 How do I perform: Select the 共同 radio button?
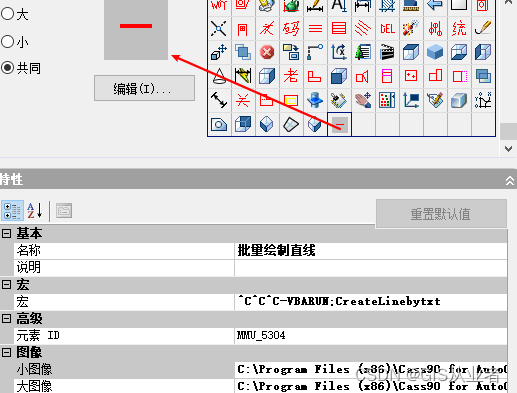(7, 68)
